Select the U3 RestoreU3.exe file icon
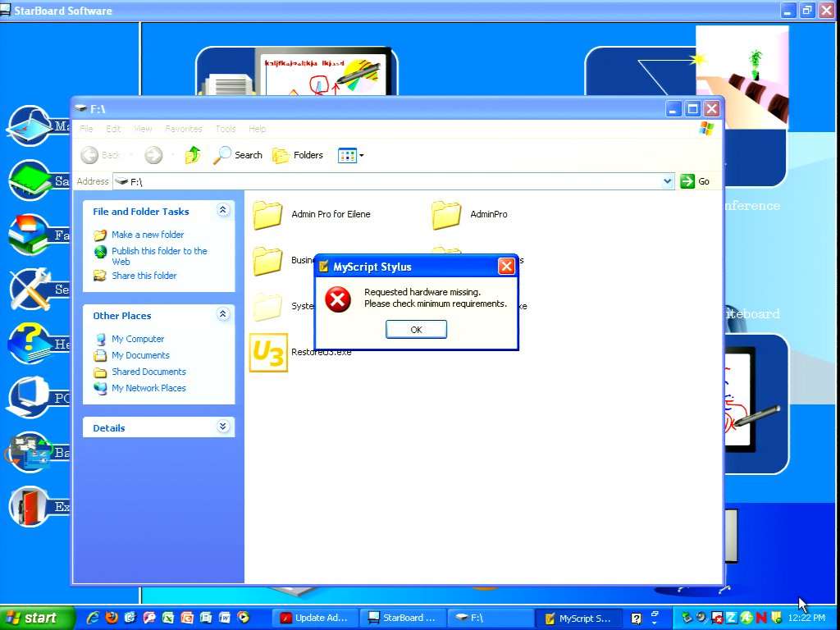Viewport: 840px width, 630px height. (268, 352)
